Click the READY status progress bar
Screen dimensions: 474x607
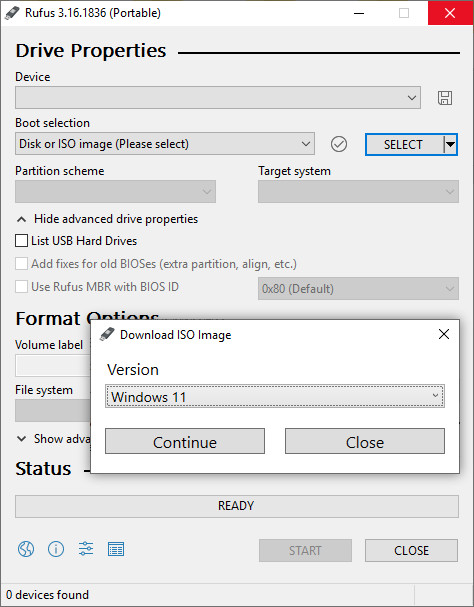(237, 506)
